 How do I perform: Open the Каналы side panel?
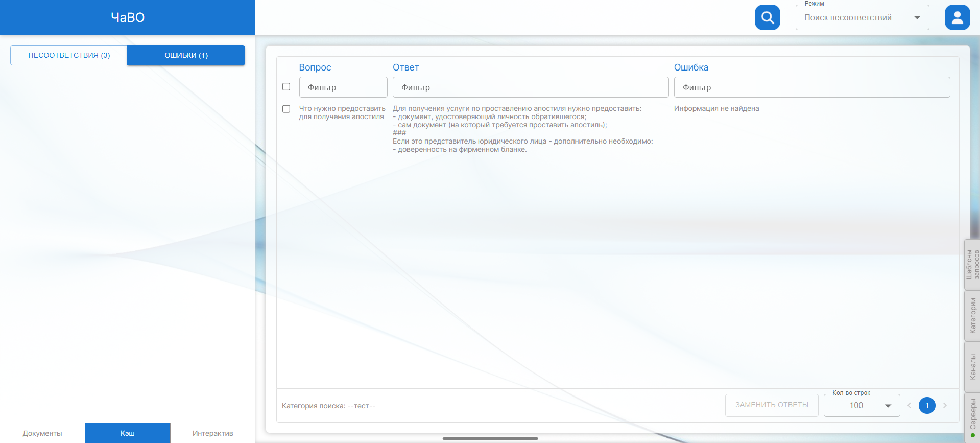(x=972, y=367)
